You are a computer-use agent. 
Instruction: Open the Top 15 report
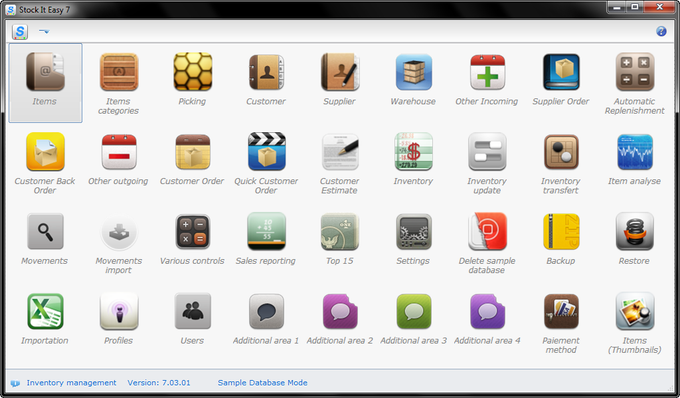(x=340, y=232)
